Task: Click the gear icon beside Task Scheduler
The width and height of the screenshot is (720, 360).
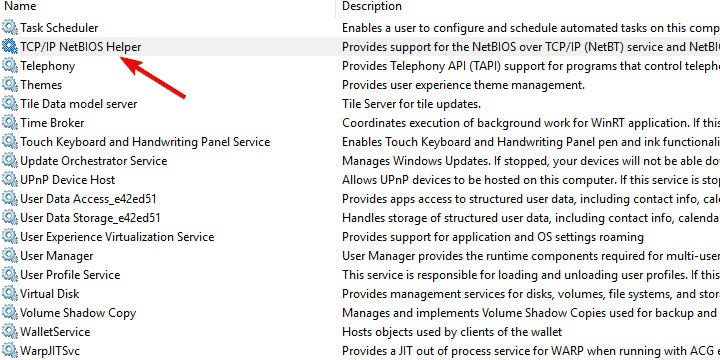Action: [x=9, y=28]
